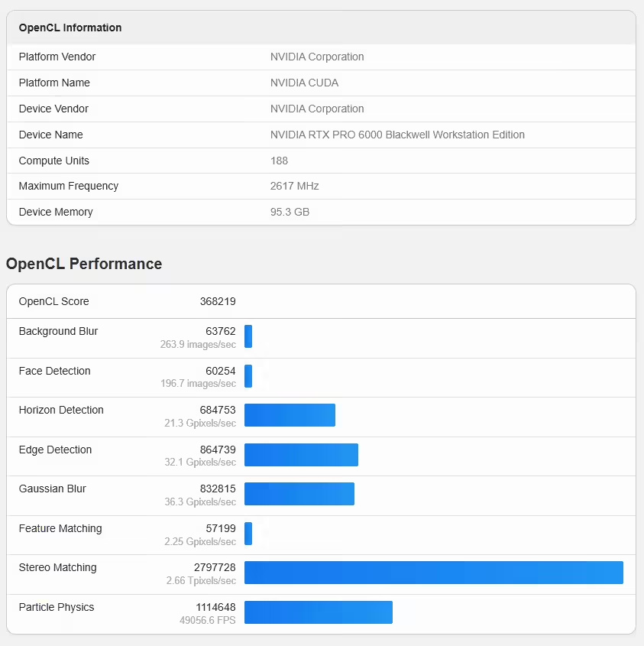The image size is (644, 646).
Task: Click the Gaussian Blur score bar
Action: 299,494
